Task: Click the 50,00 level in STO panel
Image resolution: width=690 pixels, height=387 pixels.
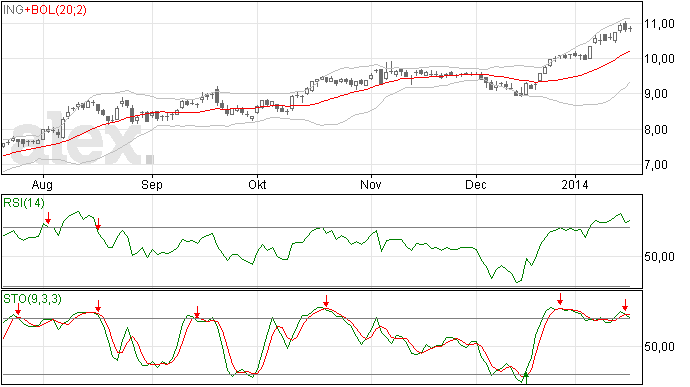Action: click(660, 347)
